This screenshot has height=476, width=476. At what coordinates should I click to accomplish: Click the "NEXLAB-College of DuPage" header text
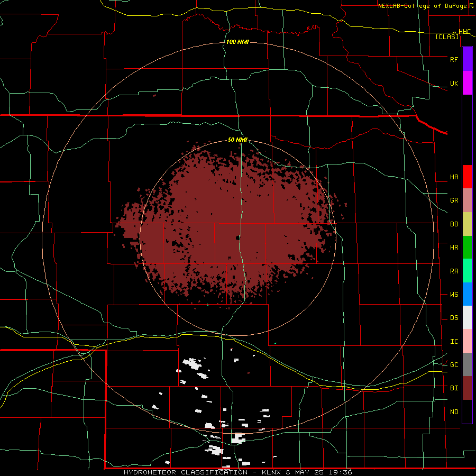click(422, 6)
